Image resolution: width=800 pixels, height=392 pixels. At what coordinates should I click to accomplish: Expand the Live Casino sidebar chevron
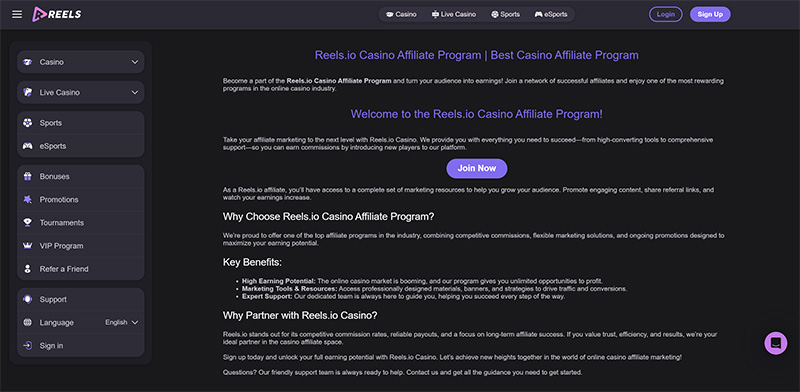click(x=135, y=92)
